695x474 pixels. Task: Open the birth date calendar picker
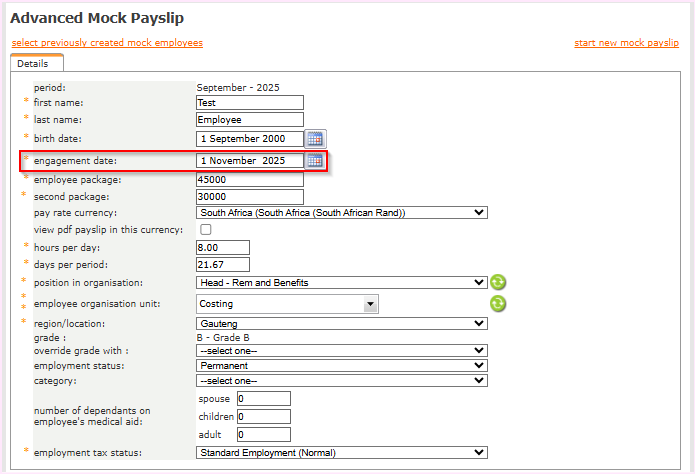click(315, 139)
